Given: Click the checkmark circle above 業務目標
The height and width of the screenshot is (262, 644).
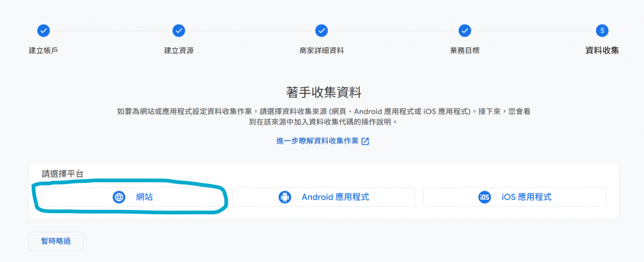Looking at the screenshot, I should pyautogui.click(x=465, y=30).
